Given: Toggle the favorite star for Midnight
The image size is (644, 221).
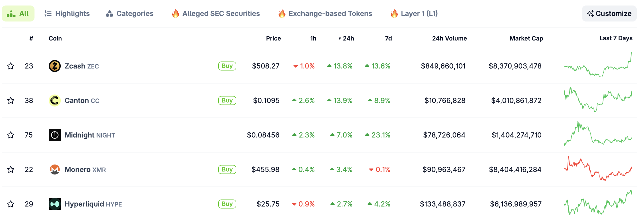Looking at the screenshot, I should coord(11,135).
